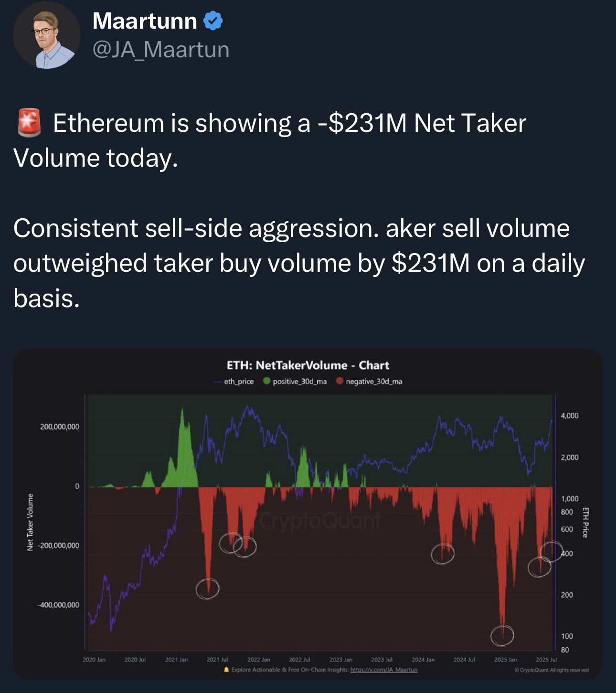Click the bell icon in chart footer
Image resolution: width=616 pixels, height=693 pixels.
(x=226, y=670)
